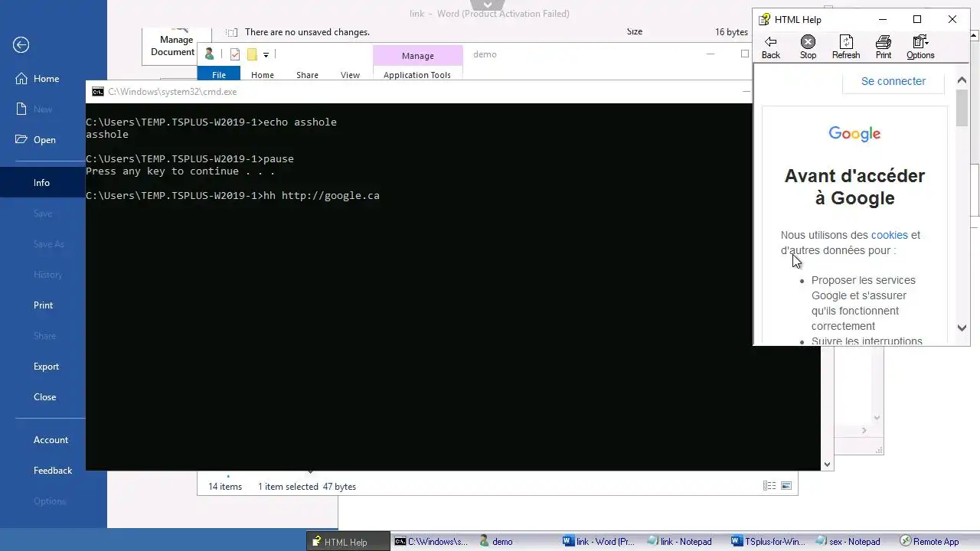980x551 pixels.
Task: Click the Open folder icon in Word sidebar
Action: pyautogui.click(x=21, y=140)
